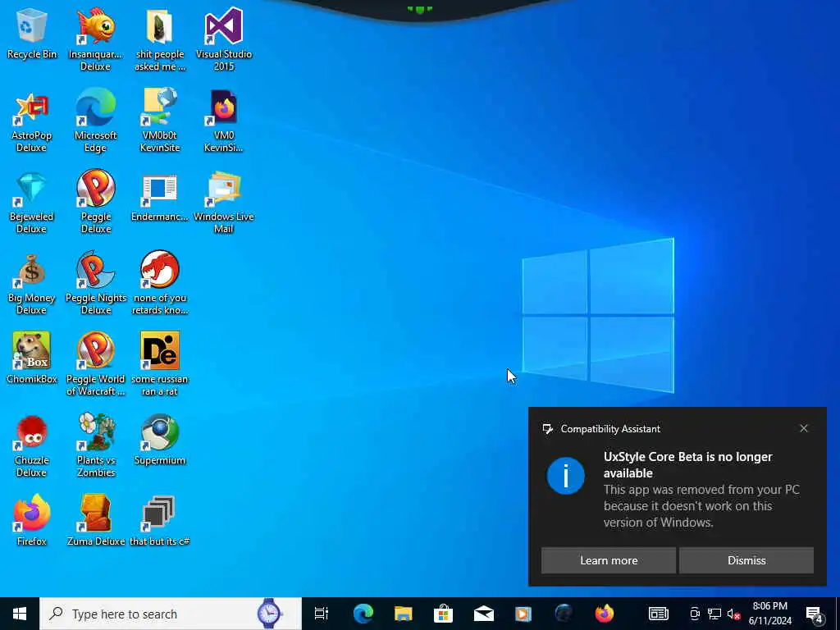Viewport: 840px width, 630px height.
Task: Open the Start menu
Action: pos(20,614)
